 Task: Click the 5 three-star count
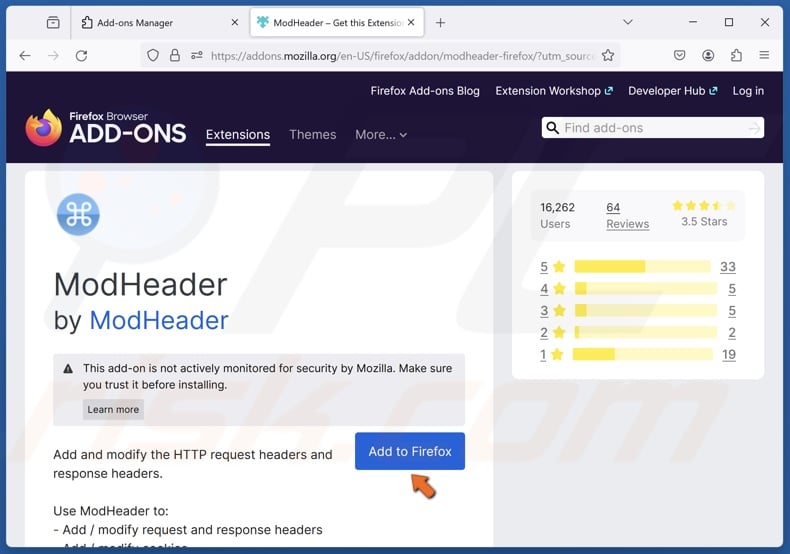pyautogui.click(x=732, y=310)
